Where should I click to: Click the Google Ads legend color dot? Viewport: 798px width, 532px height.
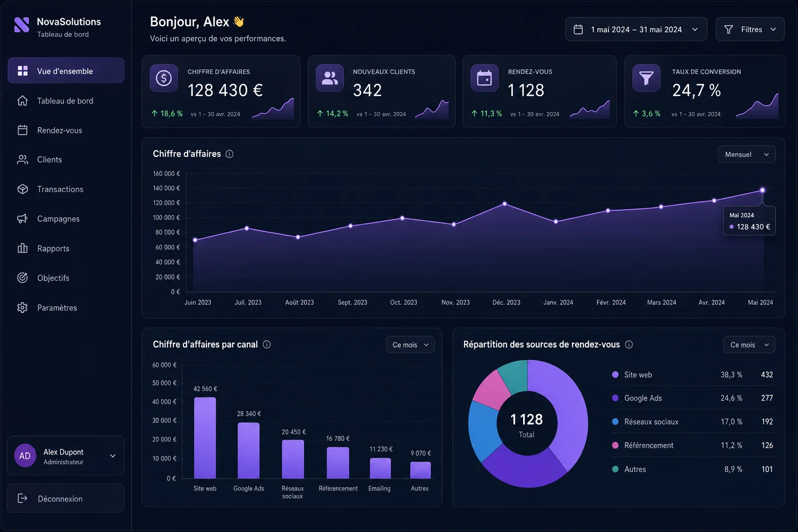(615, 398)
